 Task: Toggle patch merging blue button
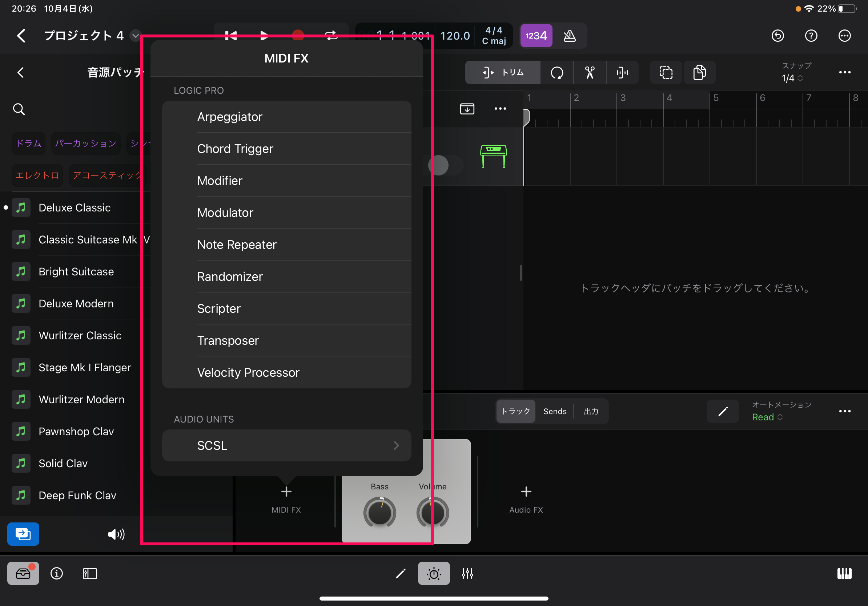23,534
